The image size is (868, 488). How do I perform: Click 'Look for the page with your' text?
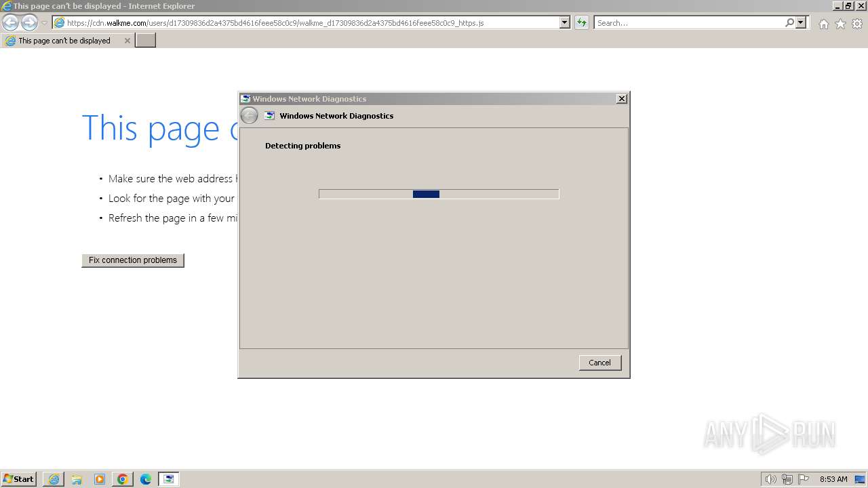(x=172, y=199)
